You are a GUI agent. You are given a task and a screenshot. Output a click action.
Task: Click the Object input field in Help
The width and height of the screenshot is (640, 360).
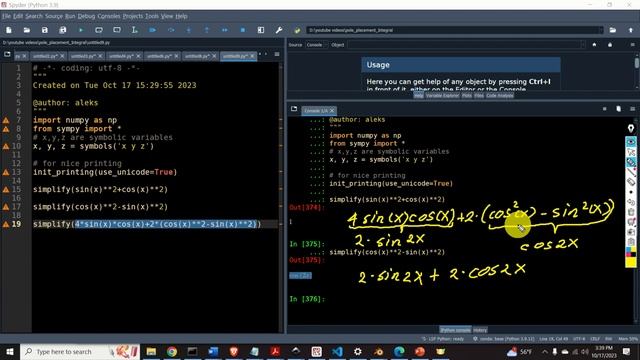(466, 45)
